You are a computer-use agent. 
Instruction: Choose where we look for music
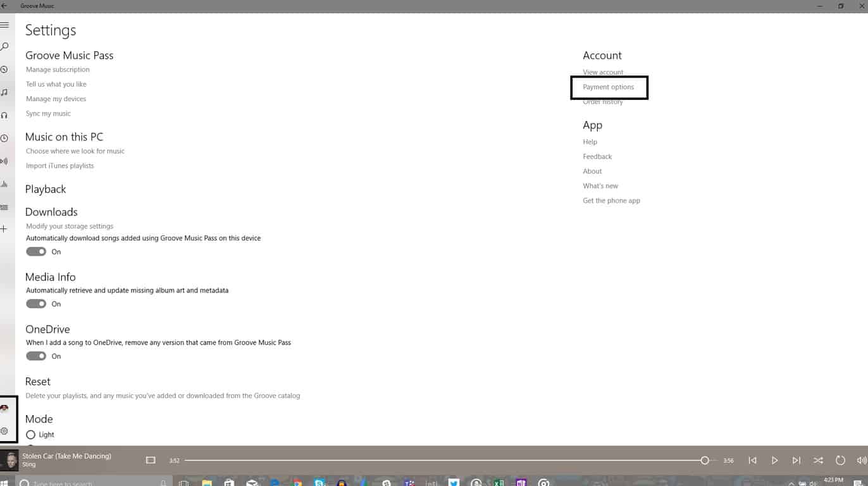(75, 151)
